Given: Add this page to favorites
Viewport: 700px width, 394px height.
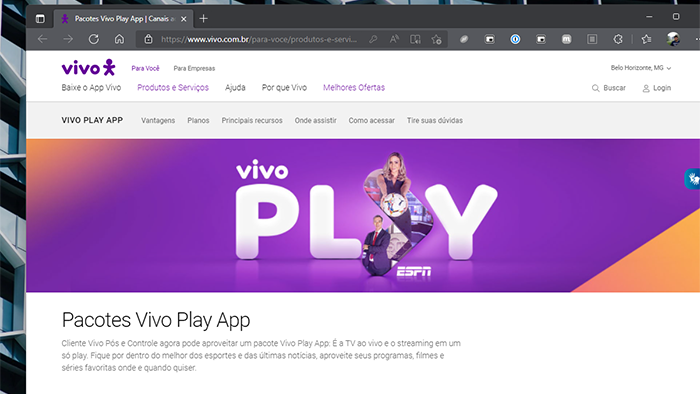Looking at the screenshot, I should (437, 39).
